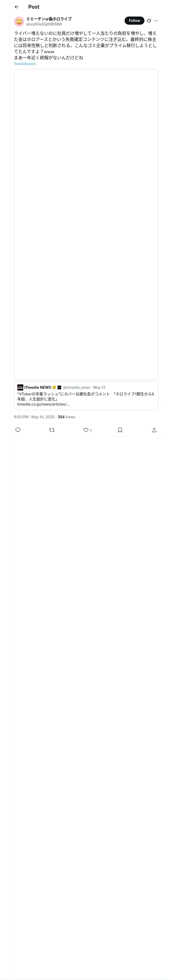Click the quoted post's May 13 date
172x980 pixels.
99,387
